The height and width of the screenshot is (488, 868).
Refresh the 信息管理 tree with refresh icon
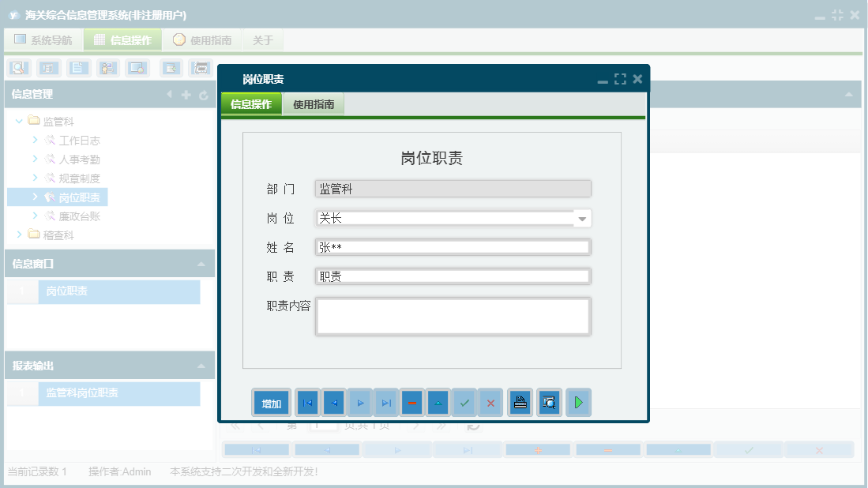204,95
